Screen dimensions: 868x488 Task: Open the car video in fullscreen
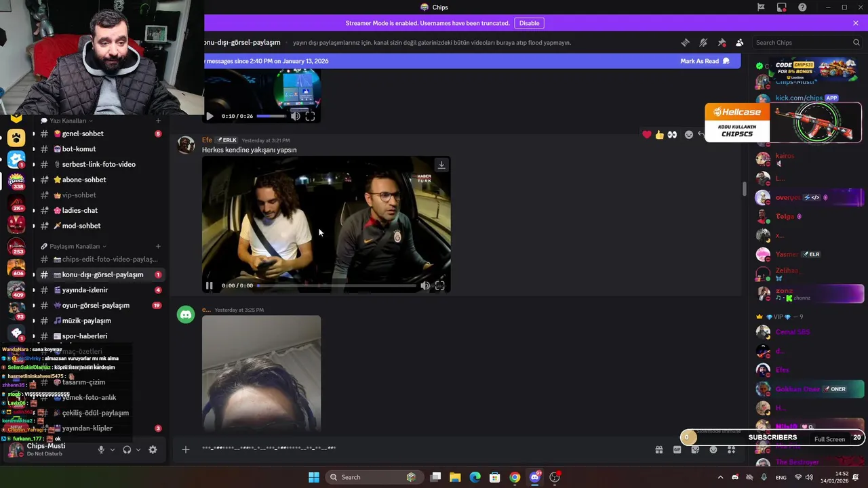pos(440,285)
